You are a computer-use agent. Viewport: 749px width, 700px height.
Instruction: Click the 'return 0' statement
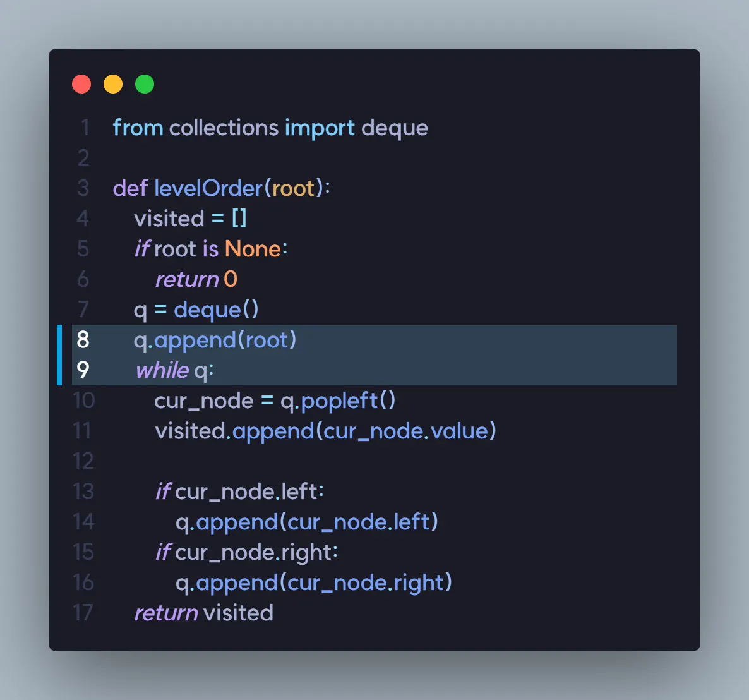pyautogui.click(x=196, y=279)
